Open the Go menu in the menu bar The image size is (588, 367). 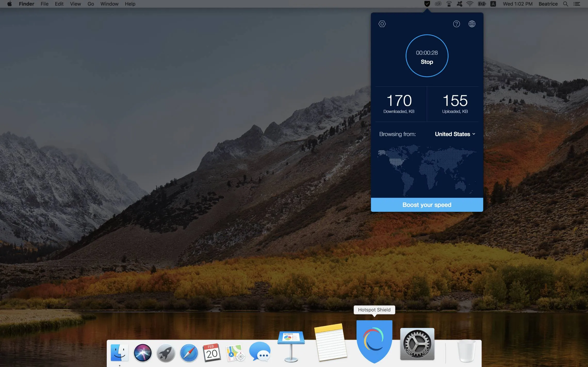click(x=90, y=4)
